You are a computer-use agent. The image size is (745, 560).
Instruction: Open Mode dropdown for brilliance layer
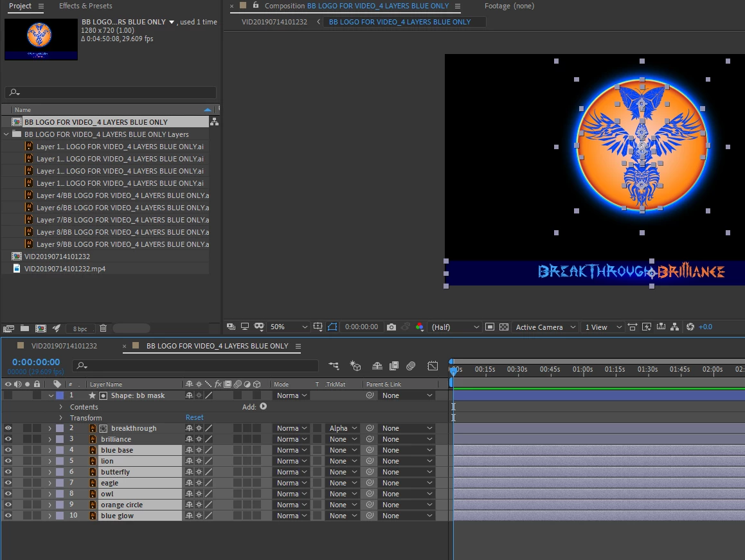point(291,438)
